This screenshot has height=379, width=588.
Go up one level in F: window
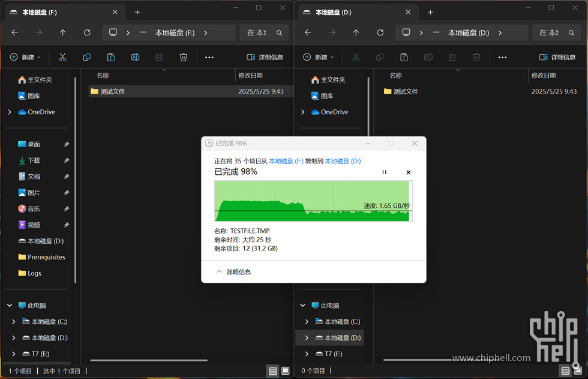(62, 32)
